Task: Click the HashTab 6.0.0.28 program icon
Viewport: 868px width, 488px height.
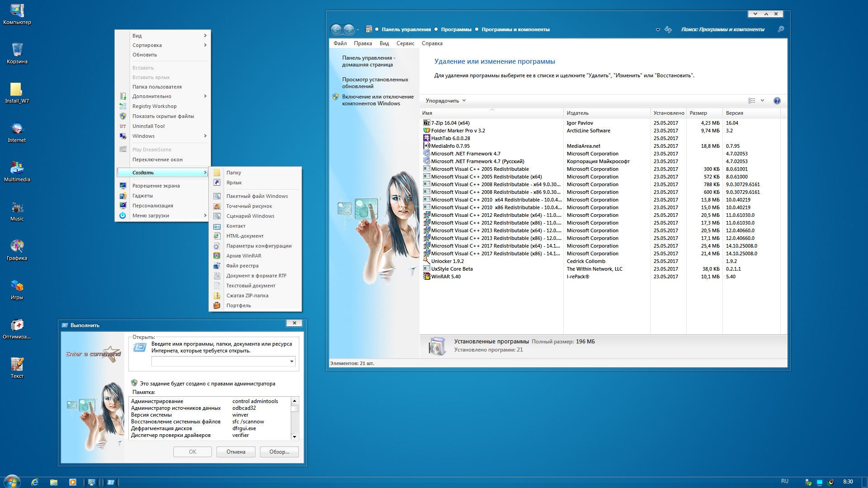Action: (x=426, y=138)
